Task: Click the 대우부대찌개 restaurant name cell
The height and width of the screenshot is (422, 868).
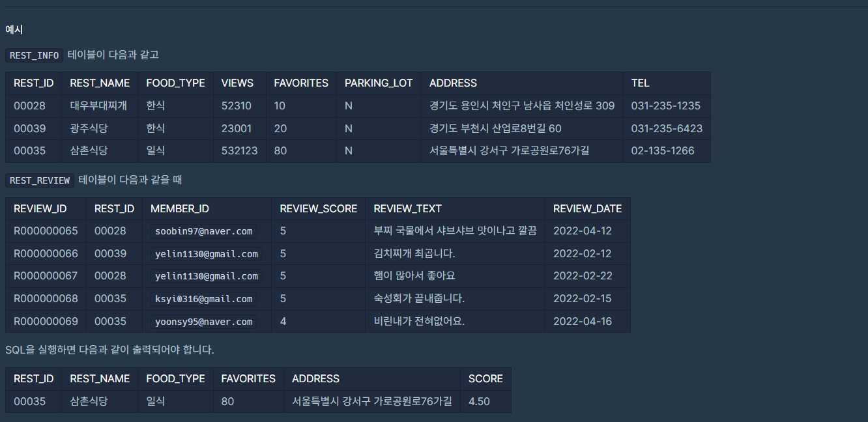Action: [x=96, y=106]
